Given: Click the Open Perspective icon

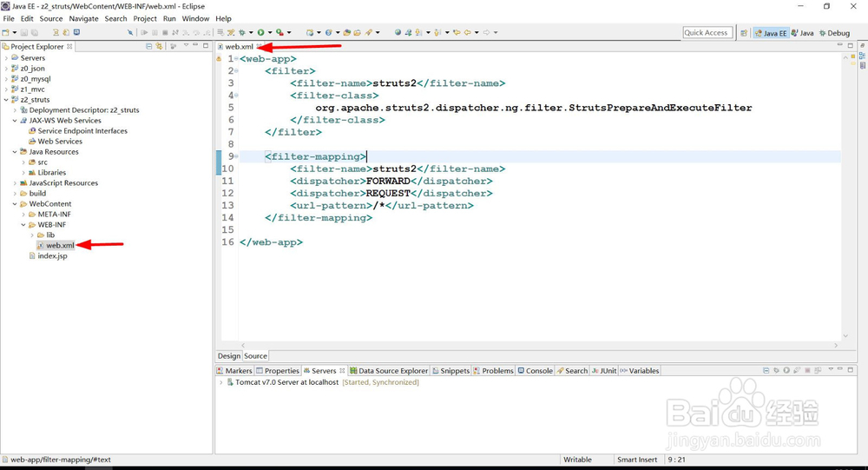Looking at the screenshot, I should pos(744,33).
